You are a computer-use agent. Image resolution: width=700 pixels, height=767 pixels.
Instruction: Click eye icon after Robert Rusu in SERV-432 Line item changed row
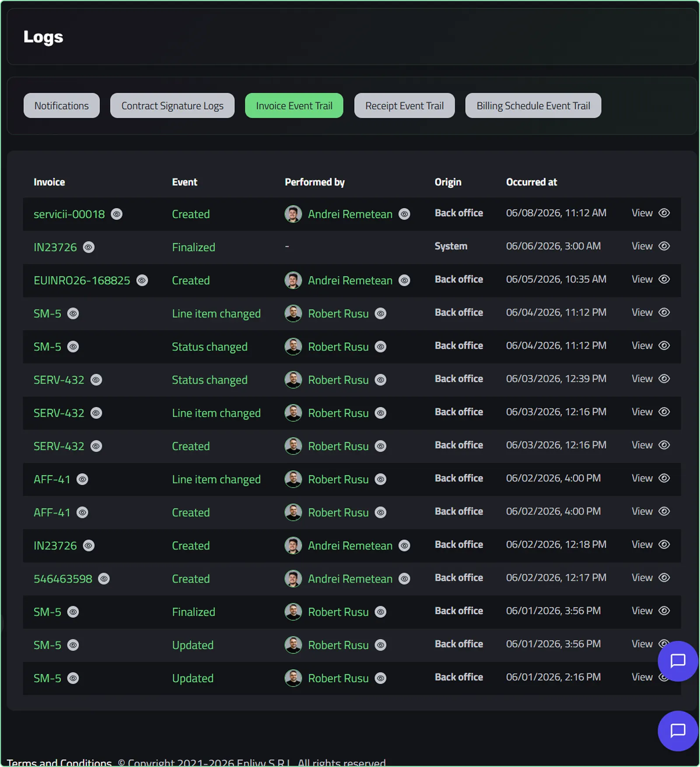(381, 413)
